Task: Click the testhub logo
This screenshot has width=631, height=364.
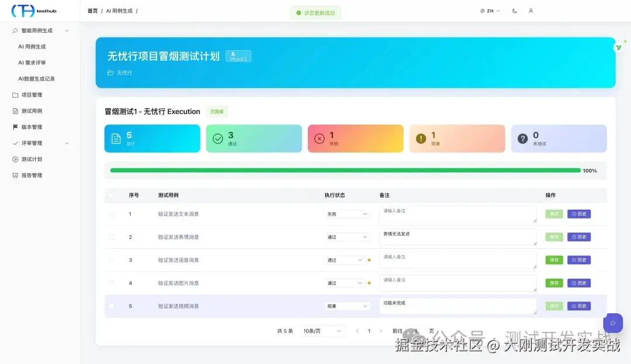Action: 34,11
